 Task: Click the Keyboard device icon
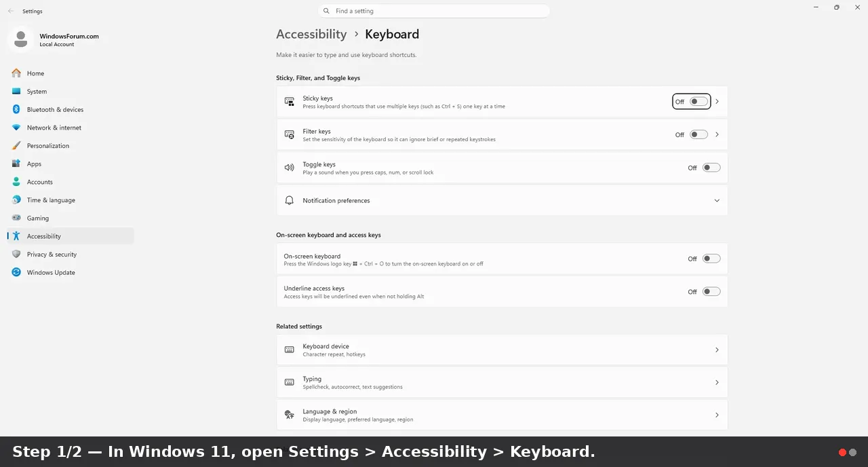point(290,350)
